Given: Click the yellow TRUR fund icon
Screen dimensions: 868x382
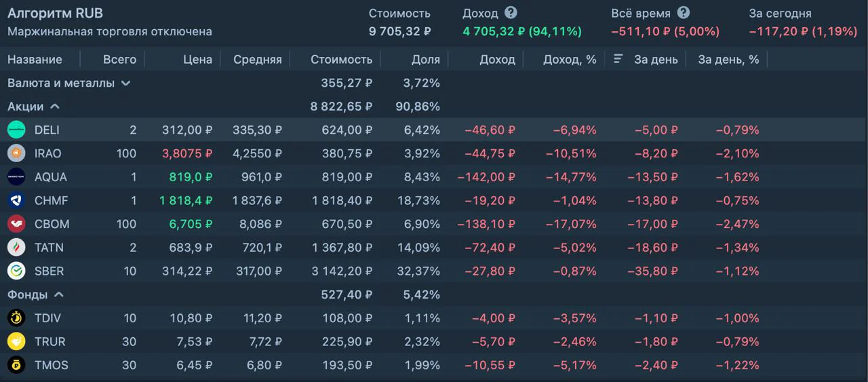Looking at the screenshot, I should pyautogui.click(x=16, y=342).
